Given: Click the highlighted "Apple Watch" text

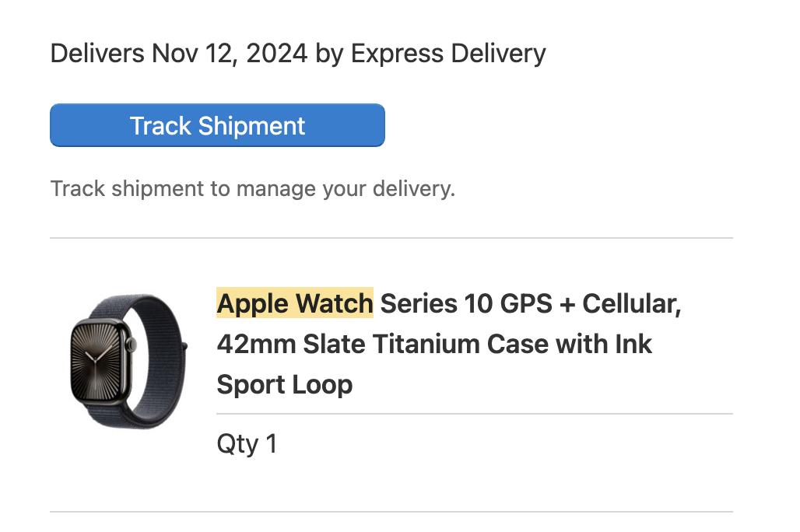Looking at the screenshot, I should point(294,303).
